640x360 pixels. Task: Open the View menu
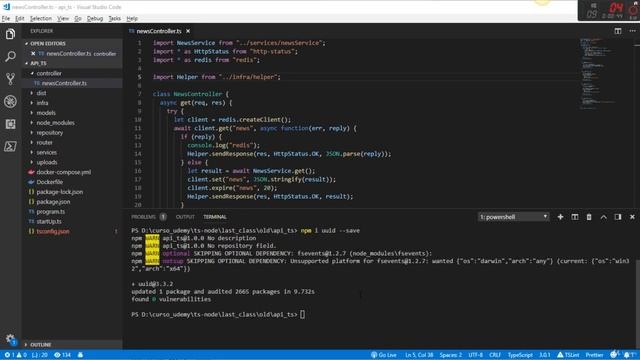63,18
